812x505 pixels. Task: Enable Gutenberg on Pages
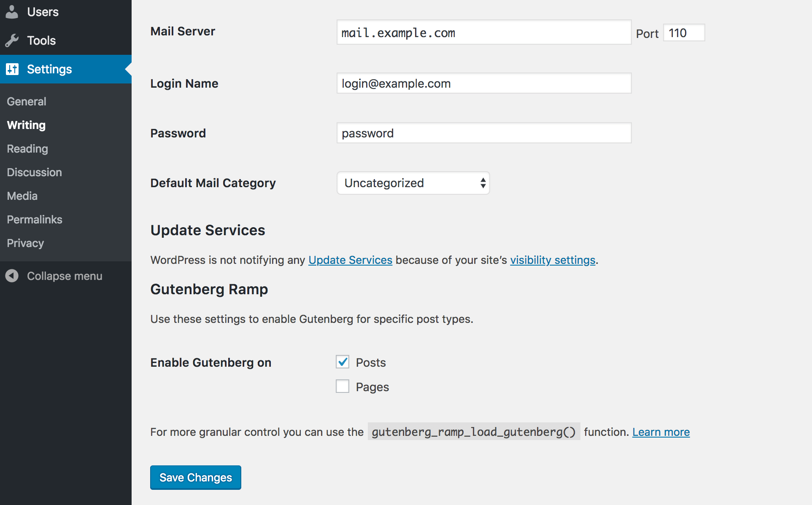[x=342, y=386]
